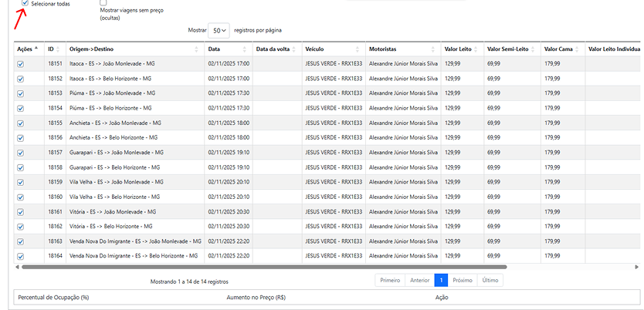Click the Primeiro pagination button
This screenshot has width=644, height=310.
tap(390, 281)
